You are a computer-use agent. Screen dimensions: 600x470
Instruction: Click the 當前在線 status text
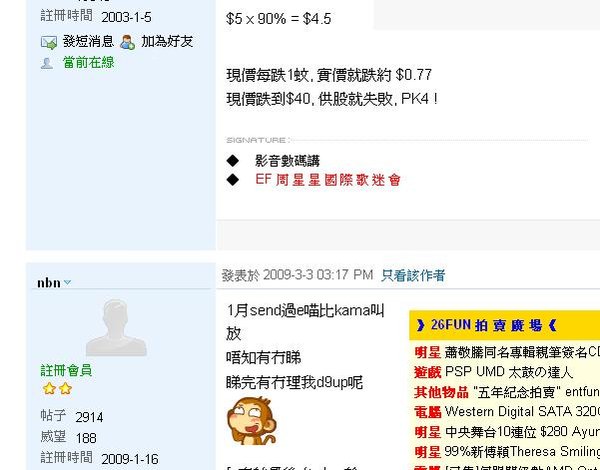(x=88, y=63)
